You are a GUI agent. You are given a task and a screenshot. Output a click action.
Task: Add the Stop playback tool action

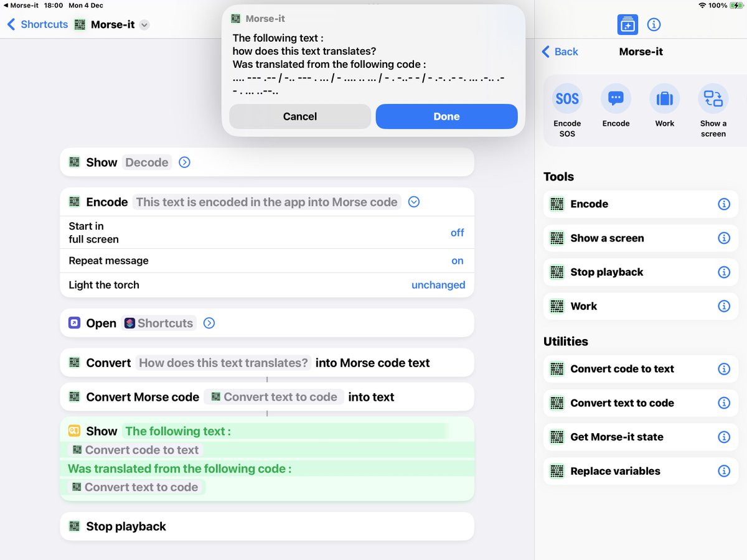641,272
